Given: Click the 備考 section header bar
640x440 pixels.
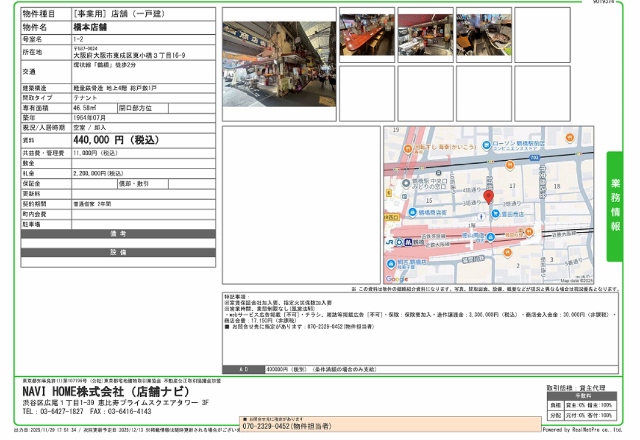Looking at the screenshot, I should point(119,234).
